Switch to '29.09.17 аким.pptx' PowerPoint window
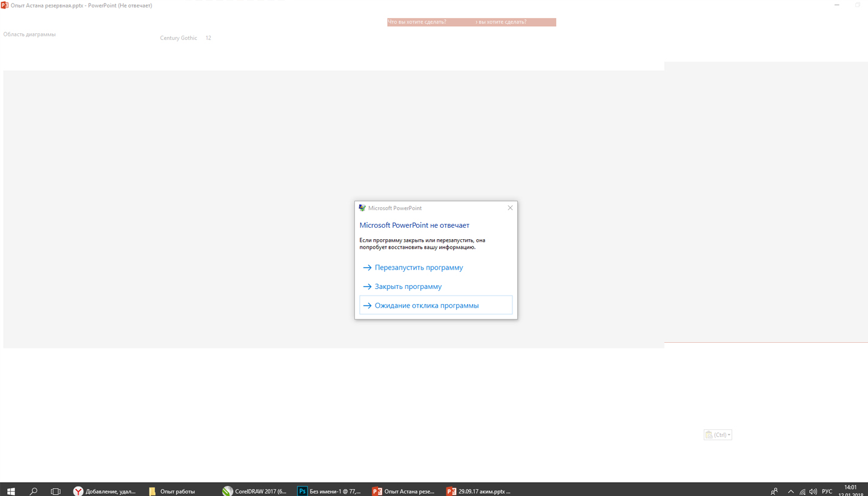Viewport: 868px width, 496px height. [479, 491]
